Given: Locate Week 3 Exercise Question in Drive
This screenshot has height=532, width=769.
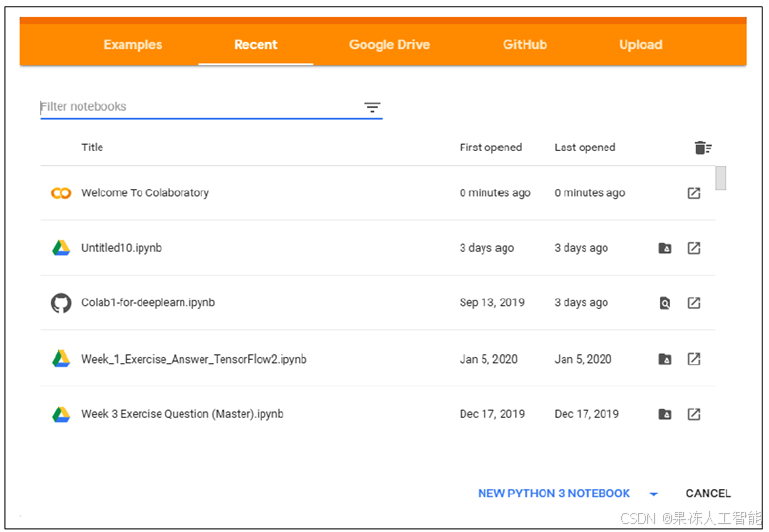Looking at the screenshot, I should (665, 414).
